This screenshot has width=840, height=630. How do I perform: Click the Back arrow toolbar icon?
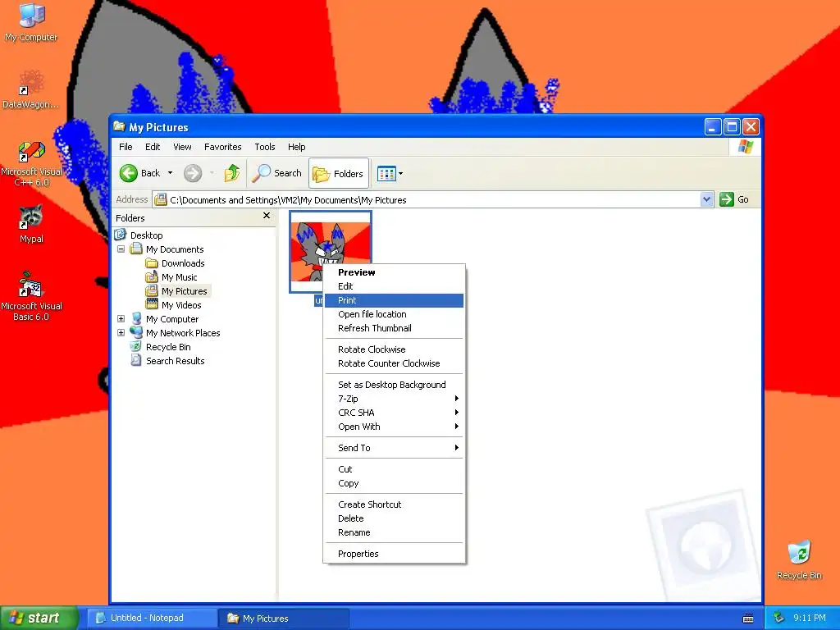tap(129, 173)
